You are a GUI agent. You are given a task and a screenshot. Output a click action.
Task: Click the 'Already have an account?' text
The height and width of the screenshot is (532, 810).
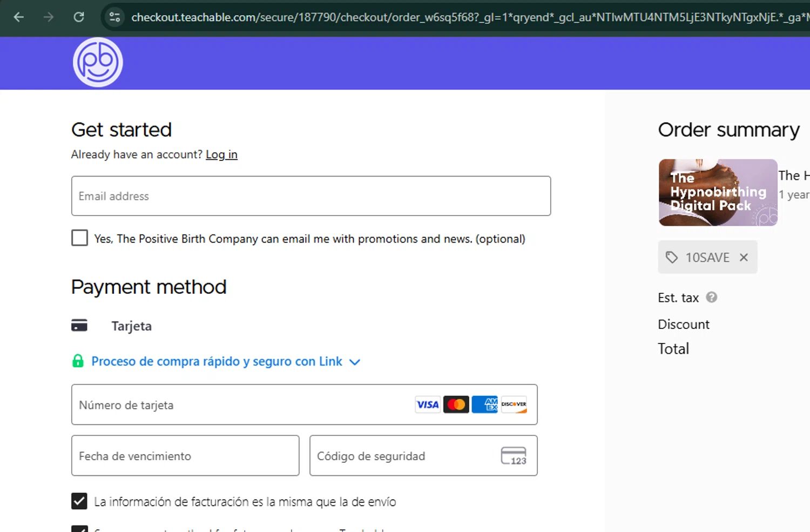pyautogui.click(x=137, y=154)
